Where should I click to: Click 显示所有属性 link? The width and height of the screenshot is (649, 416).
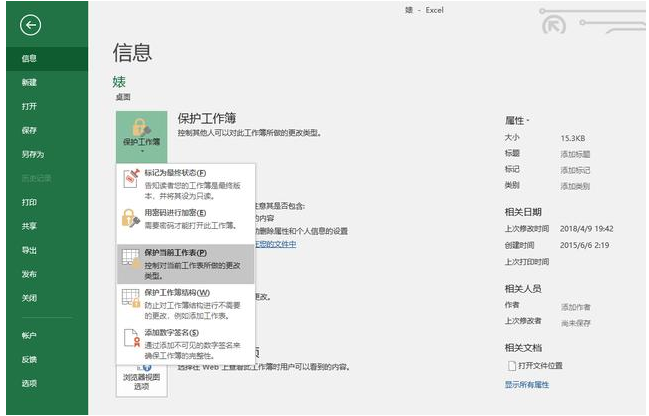point(526,385)
